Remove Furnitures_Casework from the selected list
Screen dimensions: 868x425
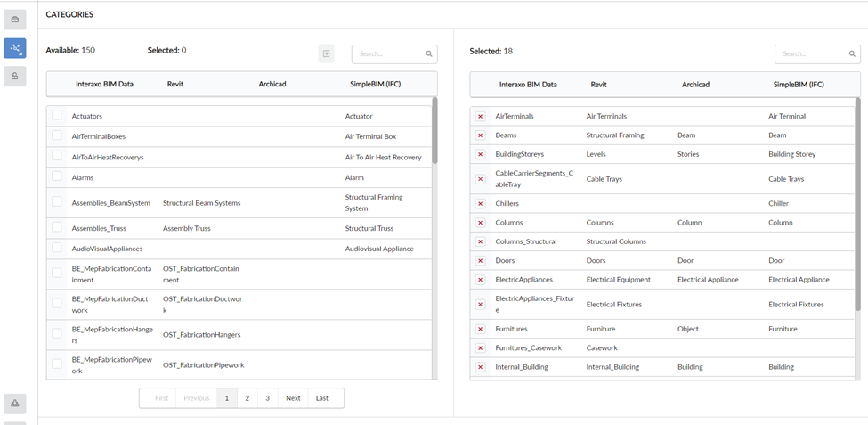coord(481,348)
